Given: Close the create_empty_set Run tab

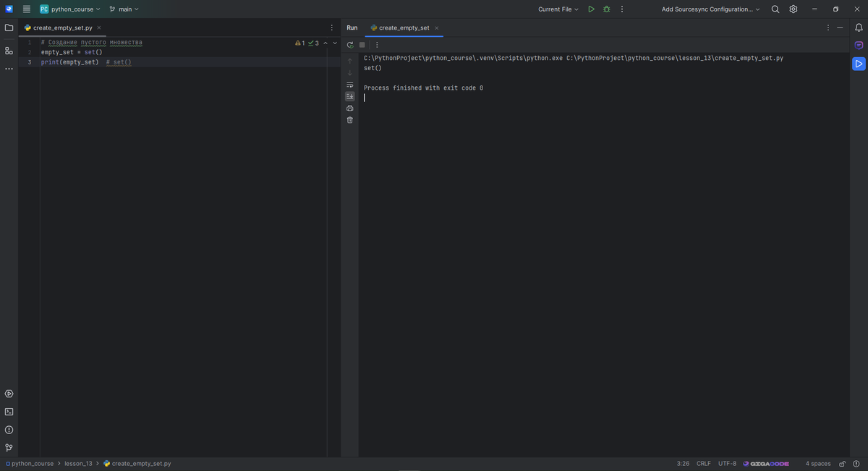Looking at the screenshot, I should pyautogui.click(x=437, y=27).
